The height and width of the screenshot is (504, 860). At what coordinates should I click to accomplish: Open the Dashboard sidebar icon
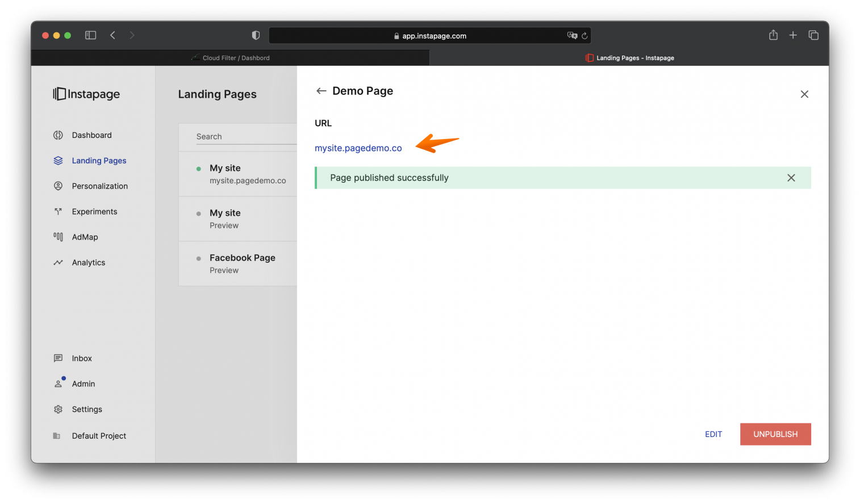58,135
